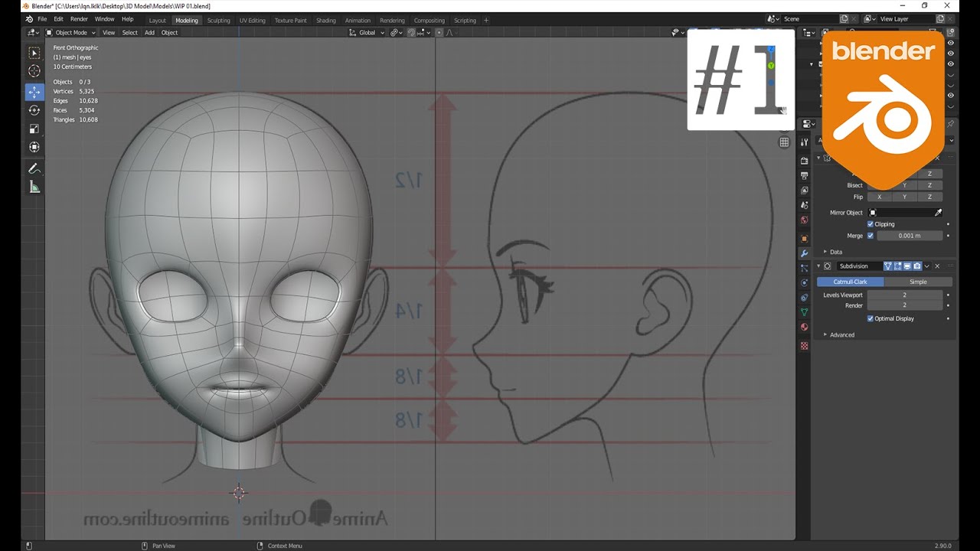Select Catmull-Clark subdivision type

pos(850,282)
